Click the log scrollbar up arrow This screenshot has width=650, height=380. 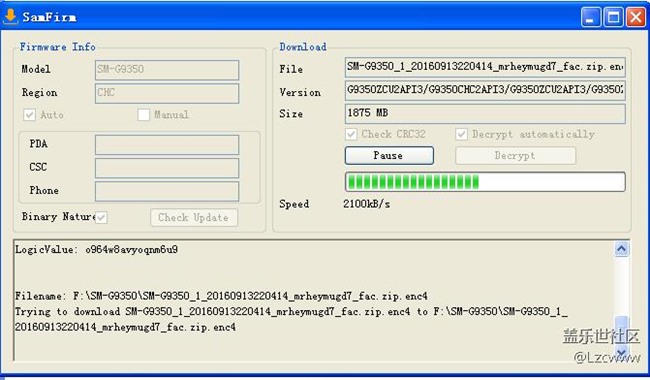click(621, 249)
